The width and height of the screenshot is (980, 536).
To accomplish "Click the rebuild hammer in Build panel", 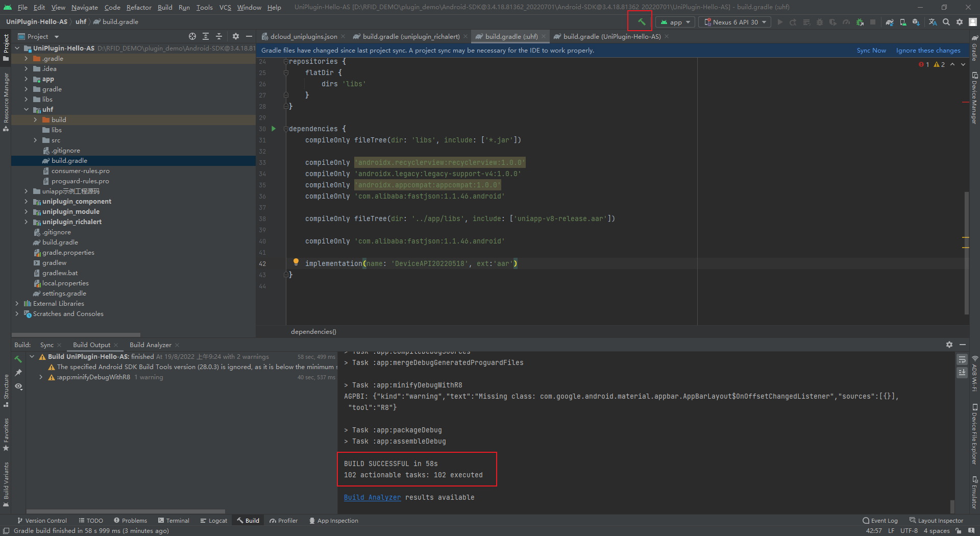I will [18, 359].
